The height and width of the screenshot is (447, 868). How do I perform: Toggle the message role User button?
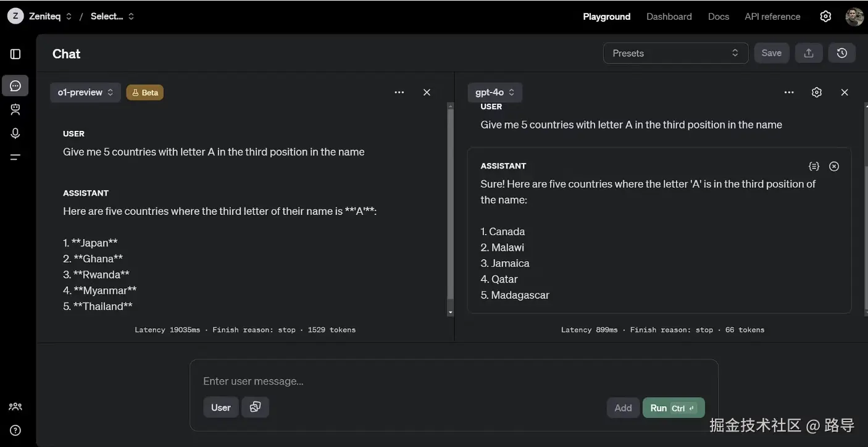click(x=220, y=407)
